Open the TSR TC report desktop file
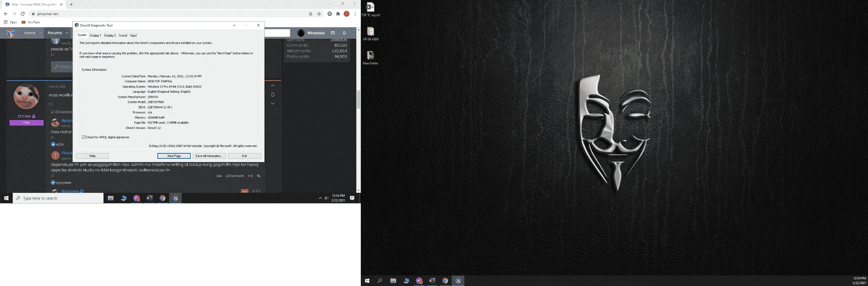Viewport: 868px width, 286px height. tap(370, 10)
